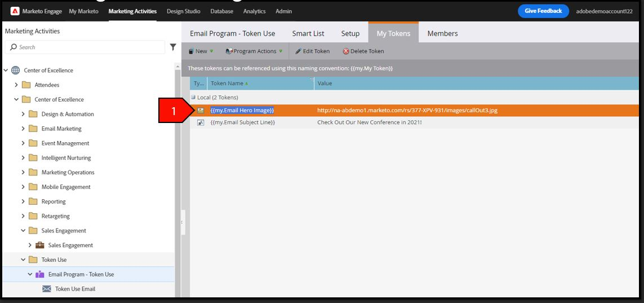Open the My Marketo menu
The height and width of the screenshot is (303, 644).
tap(83, 11)
